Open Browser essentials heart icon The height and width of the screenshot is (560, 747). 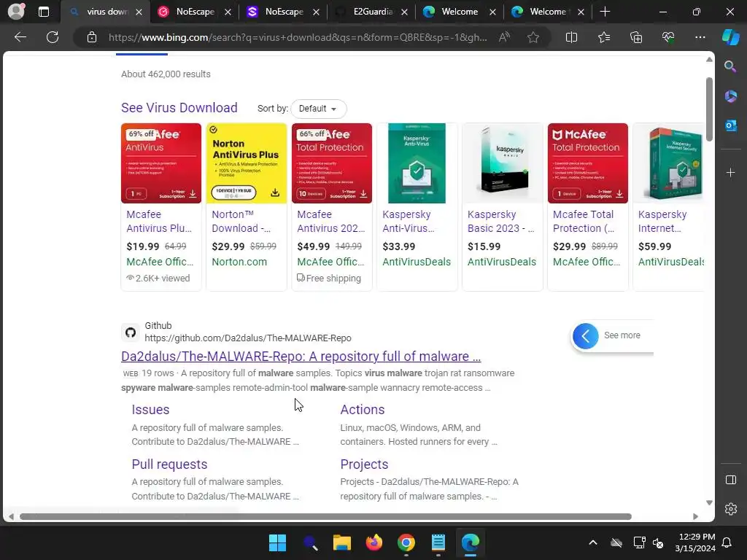coord(668,37)
